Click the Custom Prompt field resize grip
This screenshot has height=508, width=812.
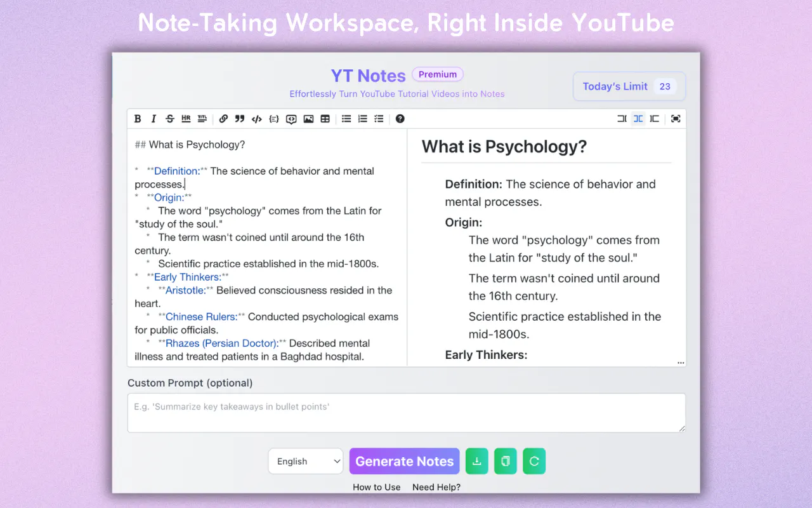(x=682, y=429)
